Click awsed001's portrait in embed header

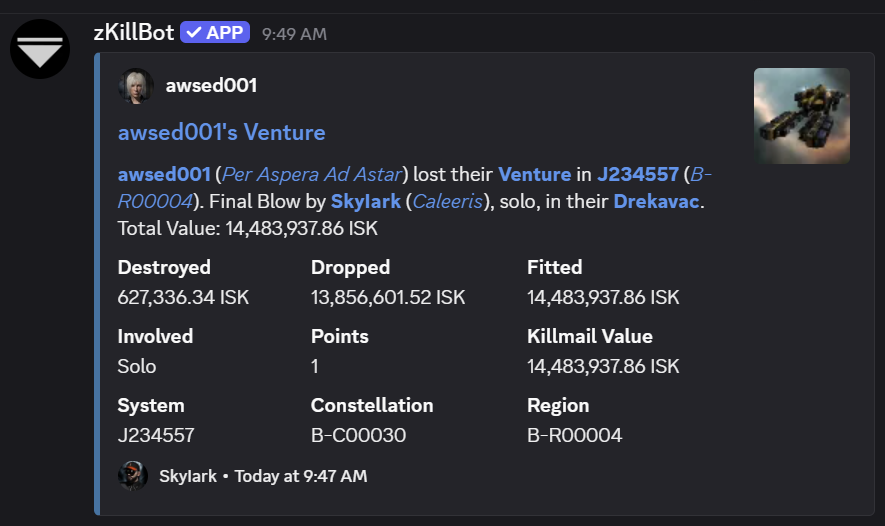136,86
